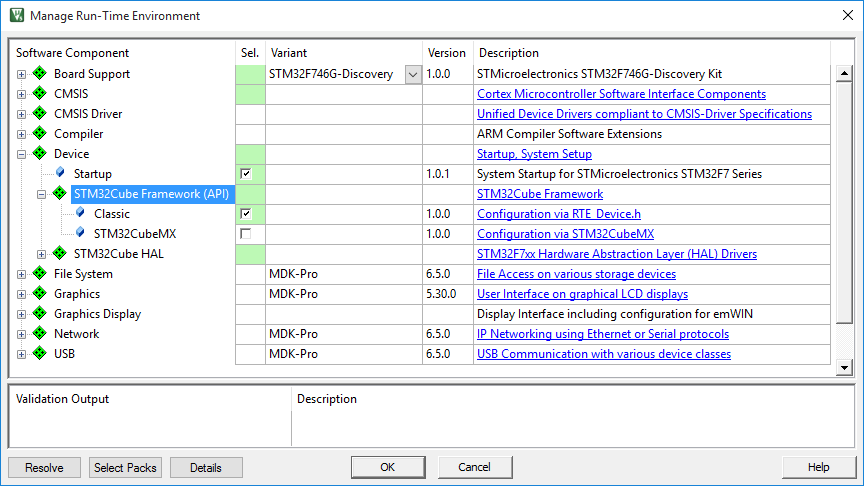
Task: Open User Interface on graphical LCD displays link
Action: pyautogui.click(x=582, y=294)
